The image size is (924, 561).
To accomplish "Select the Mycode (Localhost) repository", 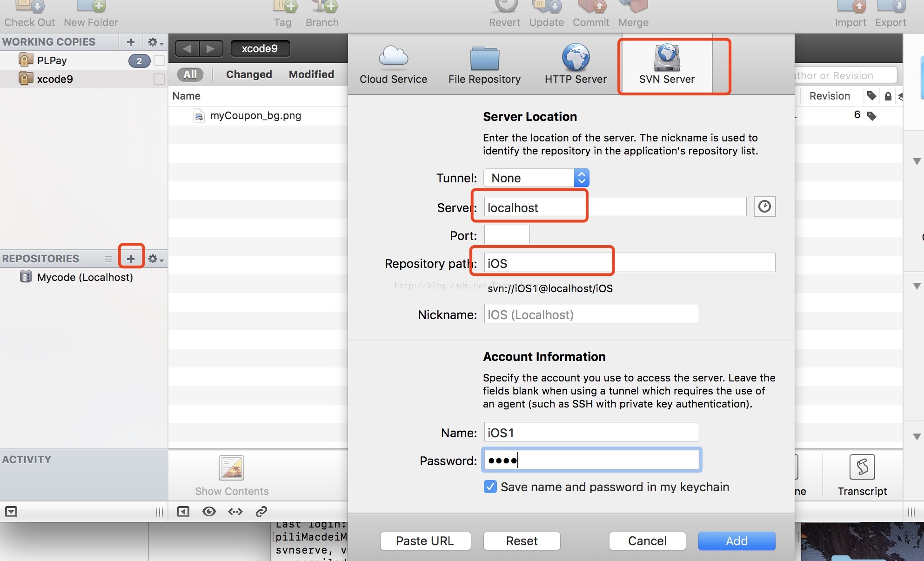I will tap(84, 277).
